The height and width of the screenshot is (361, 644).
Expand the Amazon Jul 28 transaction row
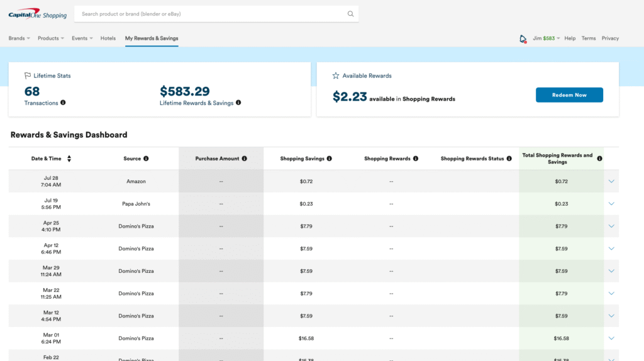click(611, 182)
